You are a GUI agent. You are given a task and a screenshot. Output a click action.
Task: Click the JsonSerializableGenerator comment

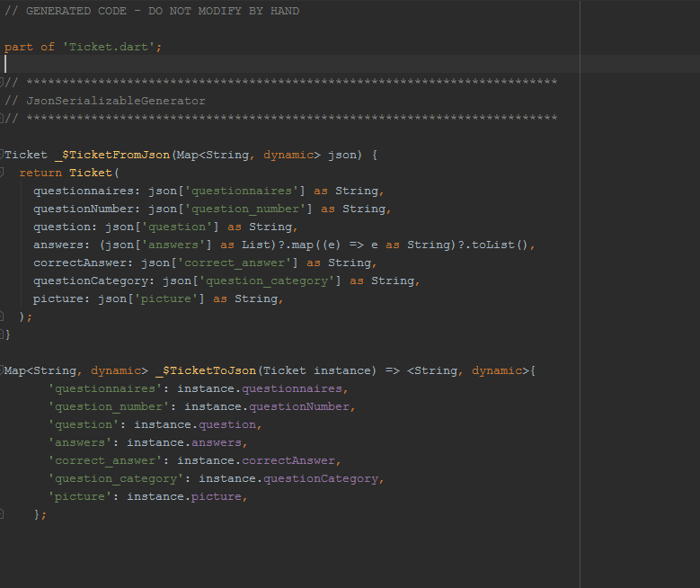coord(105,101)
